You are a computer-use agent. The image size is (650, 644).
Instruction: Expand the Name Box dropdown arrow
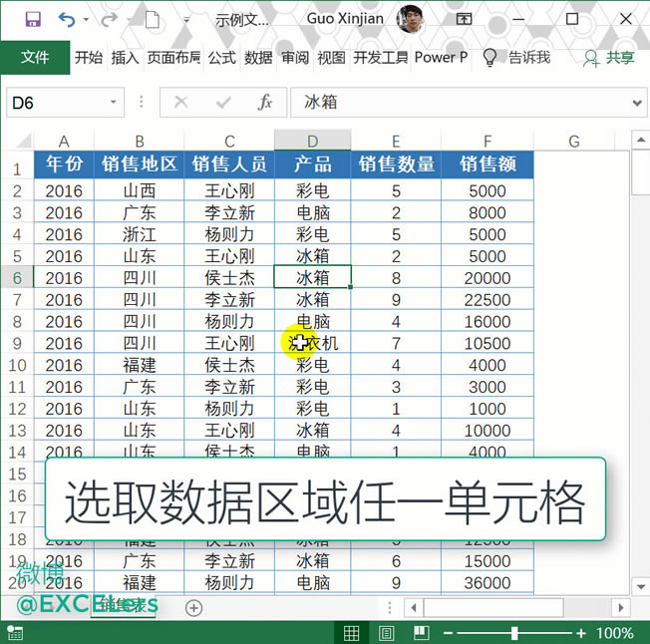(113, 102)
